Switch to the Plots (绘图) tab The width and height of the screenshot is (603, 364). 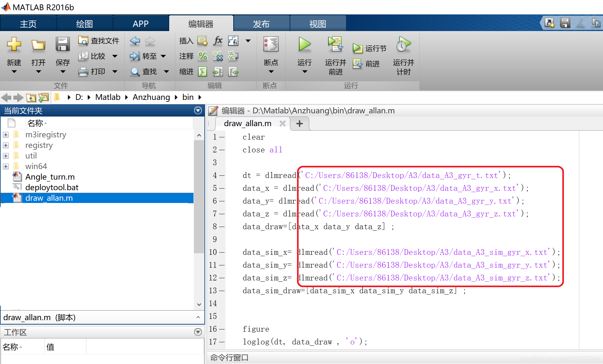(x=85, y=24)
